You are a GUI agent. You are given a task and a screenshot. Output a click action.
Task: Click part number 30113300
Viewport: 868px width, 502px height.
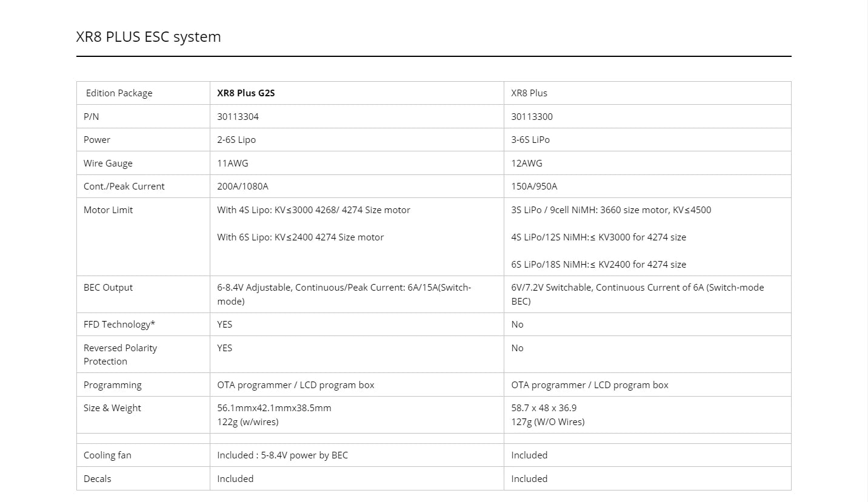click(x=532, y=117)
